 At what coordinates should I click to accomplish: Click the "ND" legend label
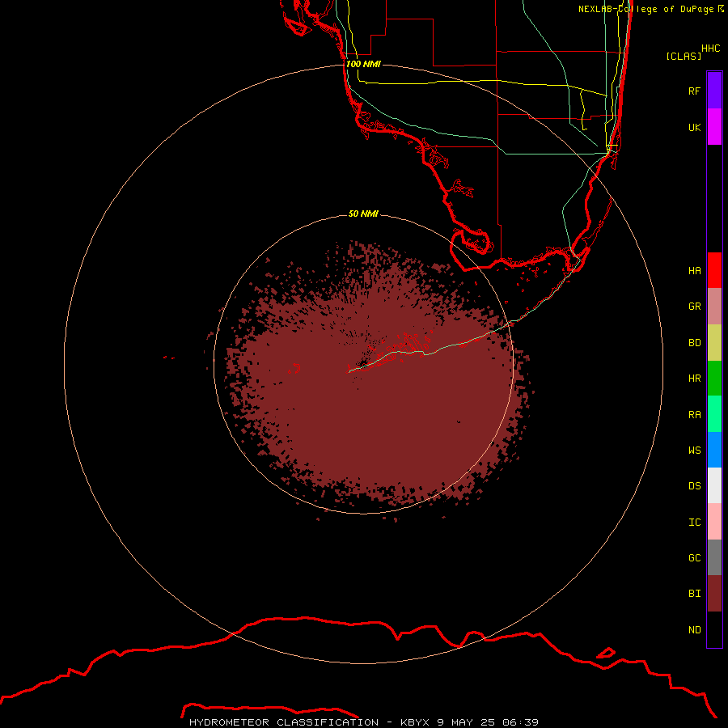pos(694,629)
